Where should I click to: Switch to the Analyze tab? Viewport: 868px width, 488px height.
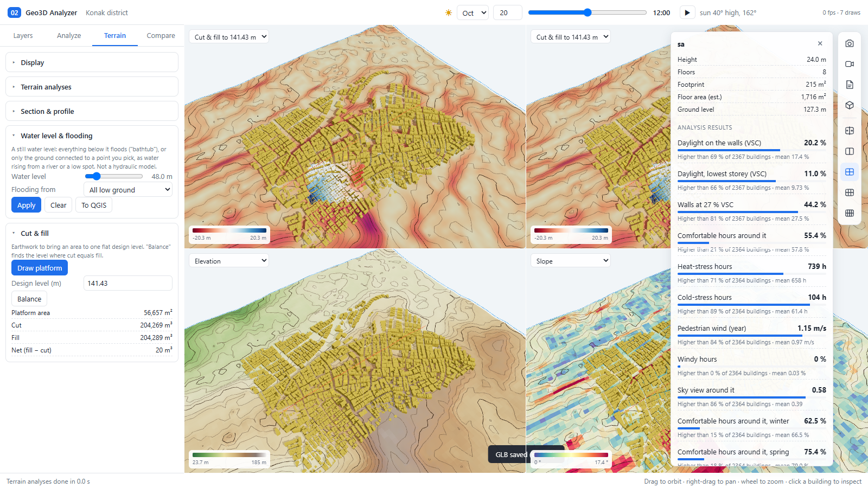point(69,36)
